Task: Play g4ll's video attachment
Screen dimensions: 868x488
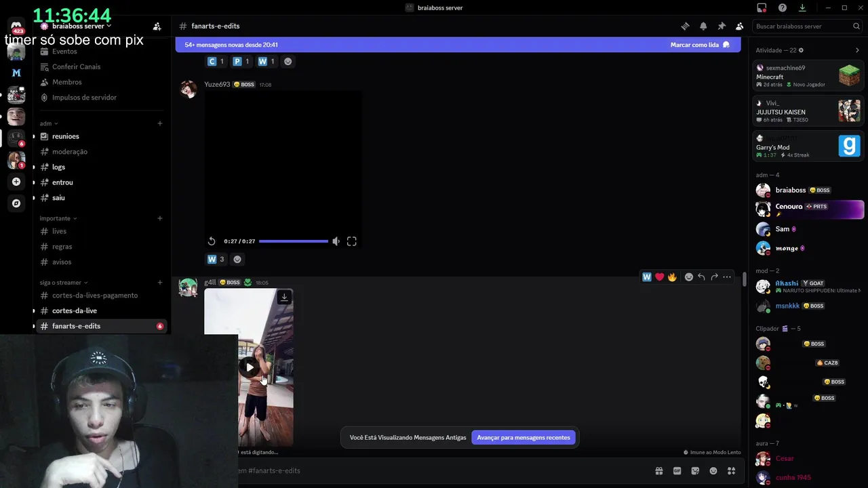Action: (250, 367)
